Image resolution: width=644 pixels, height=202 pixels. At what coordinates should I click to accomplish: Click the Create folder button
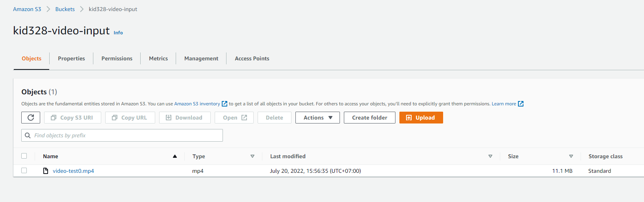point(369,118)
